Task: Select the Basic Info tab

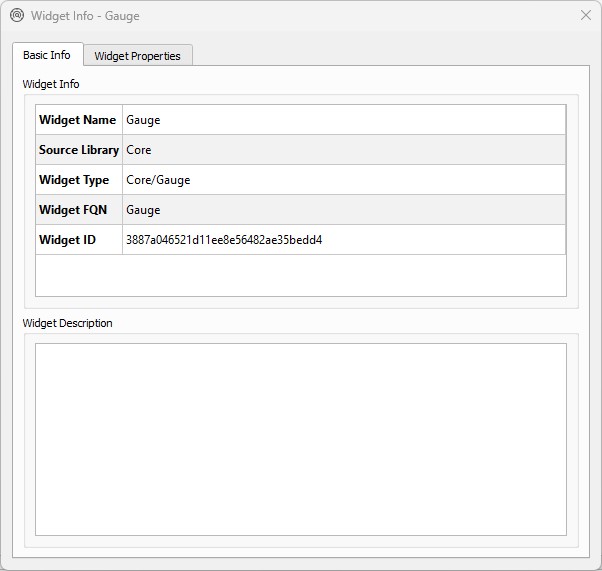Action: coord(47,55)
